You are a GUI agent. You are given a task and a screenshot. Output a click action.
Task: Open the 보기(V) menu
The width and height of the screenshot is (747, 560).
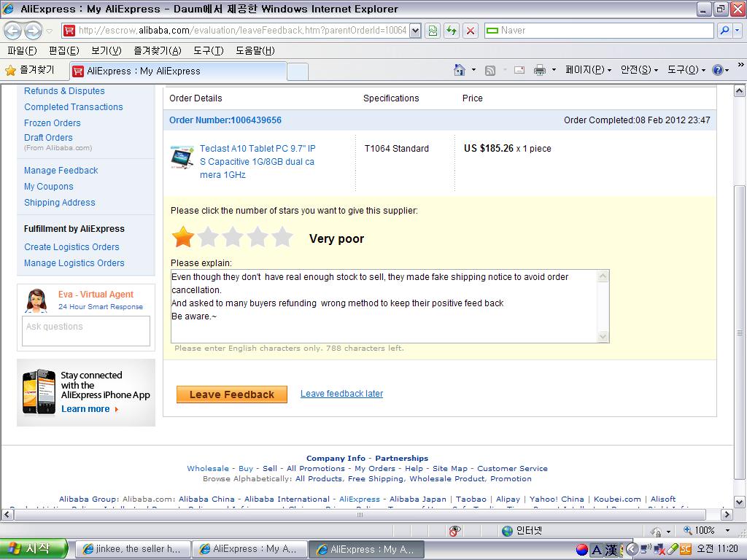tap(107, 50)
